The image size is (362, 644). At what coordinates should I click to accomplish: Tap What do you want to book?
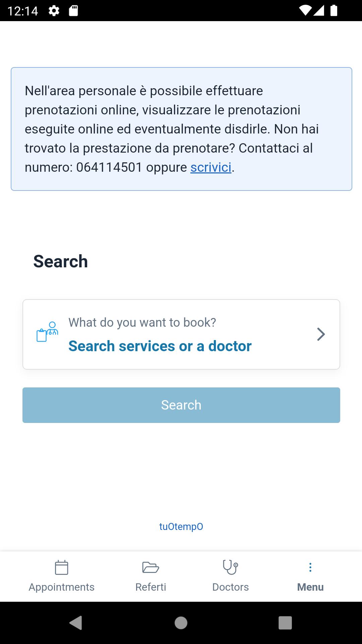coord(142,322)
